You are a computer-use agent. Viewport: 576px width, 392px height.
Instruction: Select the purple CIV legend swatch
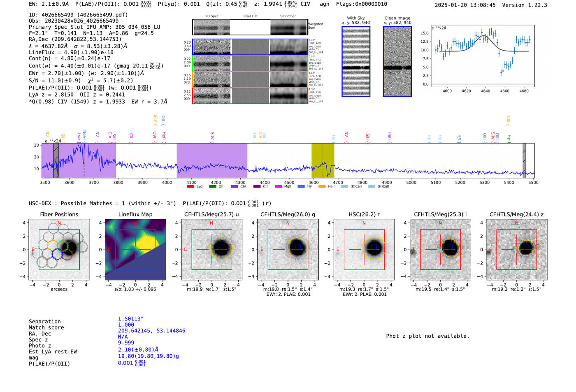pos(235,186)
